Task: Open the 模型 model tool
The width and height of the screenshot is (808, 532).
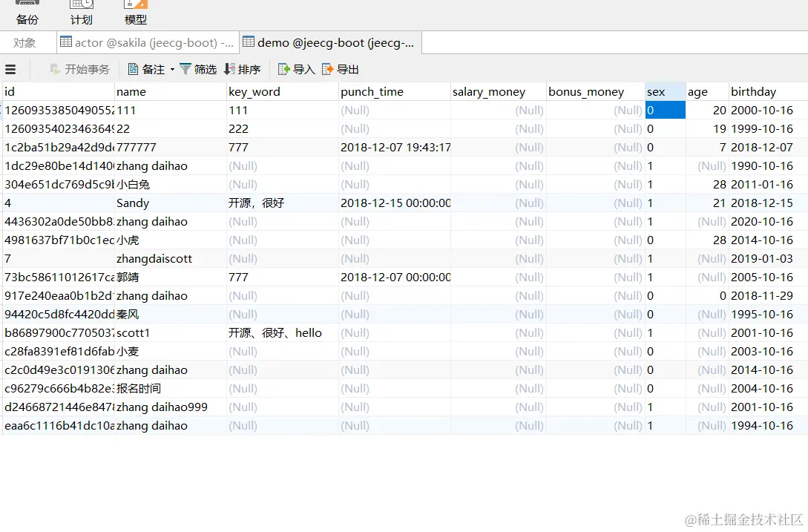Action: tap(136, 13)
